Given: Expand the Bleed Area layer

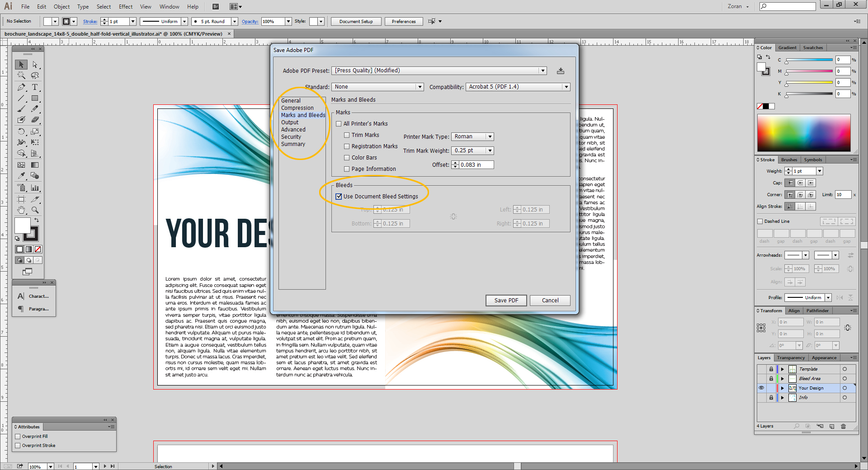Looking at the screenshot, I should coord(783,379).
